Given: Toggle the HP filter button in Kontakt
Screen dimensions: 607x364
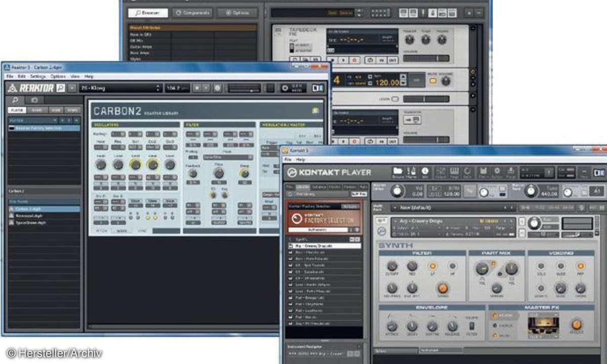Looking at the screenshot, I should pyautogui.click(x=452, y=266).
